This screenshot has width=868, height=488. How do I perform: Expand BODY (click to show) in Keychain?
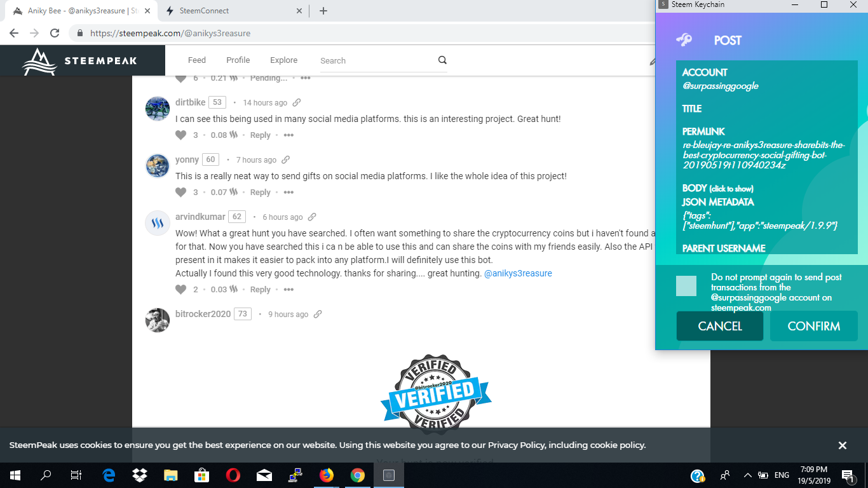pos(718,188)
